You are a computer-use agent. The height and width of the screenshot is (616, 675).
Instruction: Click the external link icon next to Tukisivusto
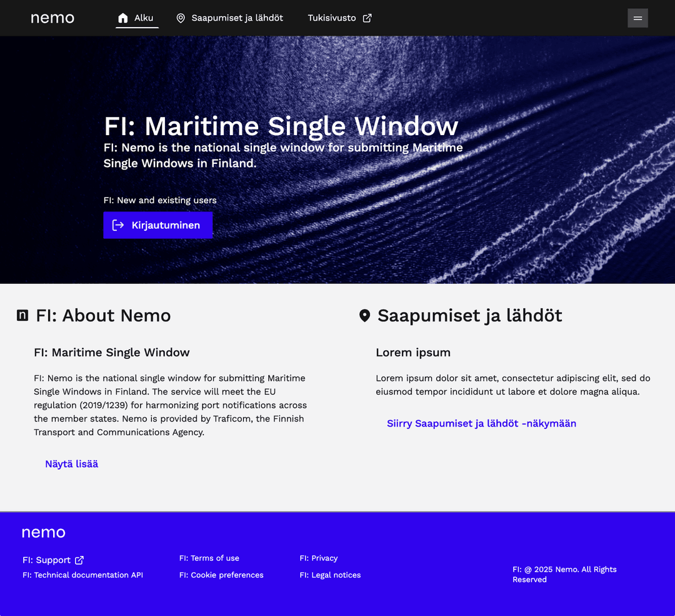[x=367, y=18]
